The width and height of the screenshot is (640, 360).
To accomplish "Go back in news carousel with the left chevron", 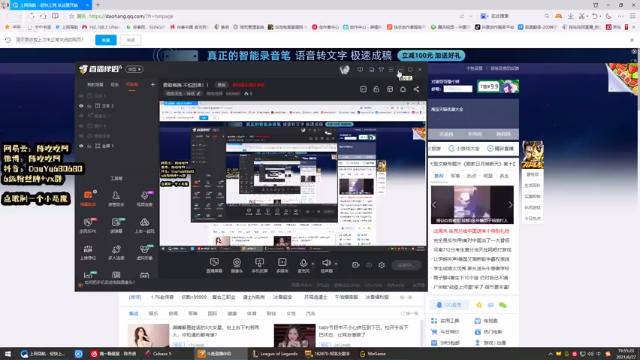I will click(x=434, y=204).
